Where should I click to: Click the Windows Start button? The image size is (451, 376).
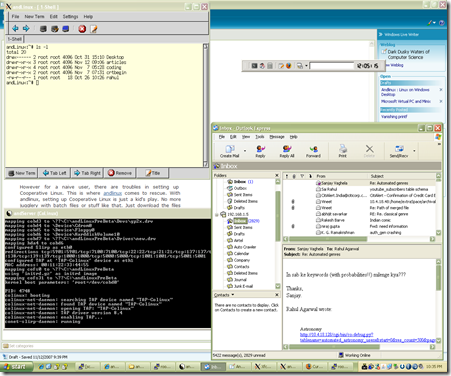17,367
